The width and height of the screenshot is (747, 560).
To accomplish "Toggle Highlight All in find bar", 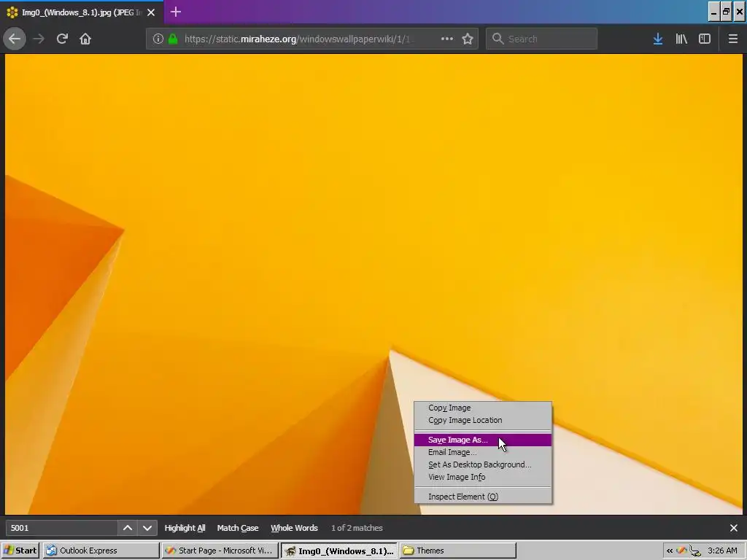I will point(185,528).
